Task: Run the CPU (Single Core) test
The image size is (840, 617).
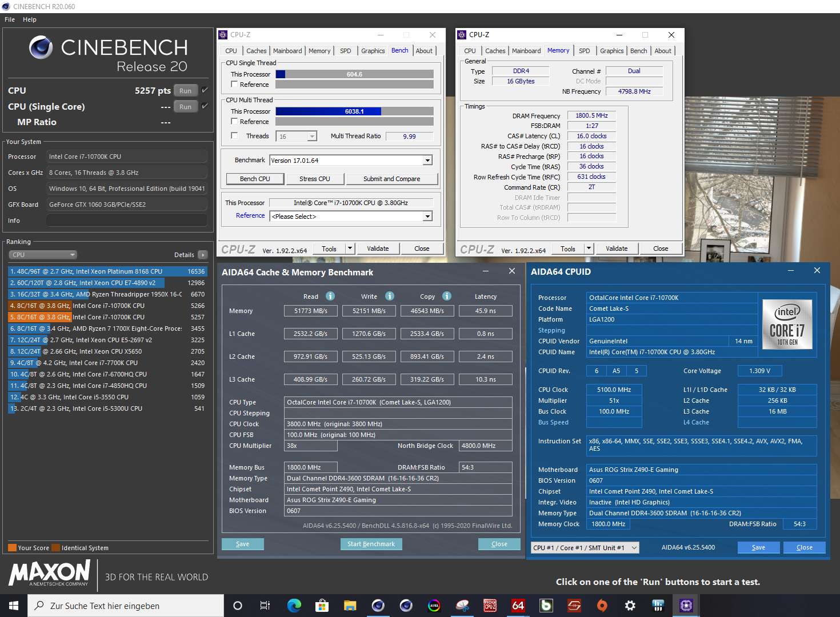Action: tap(186, 106)
